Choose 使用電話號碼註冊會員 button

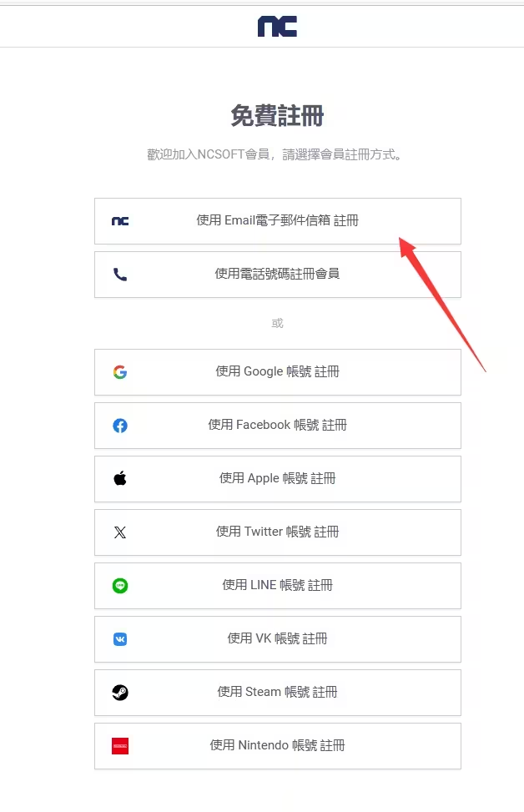click(x=278, y=275)
